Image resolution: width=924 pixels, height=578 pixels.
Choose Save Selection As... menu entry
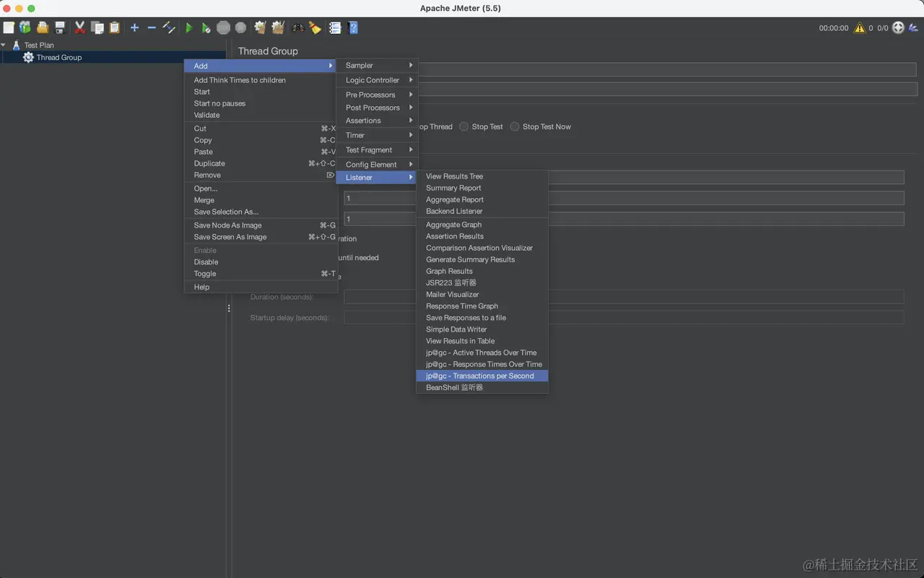261,212
